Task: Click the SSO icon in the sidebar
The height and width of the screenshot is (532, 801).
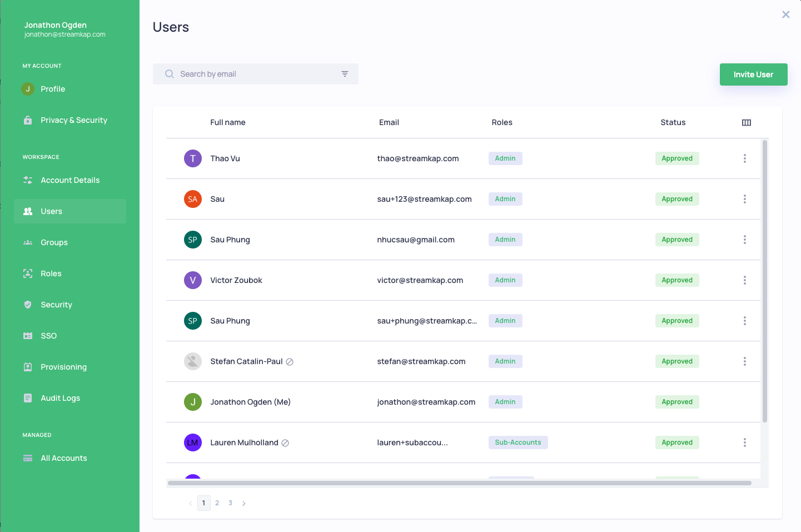Action: (x=27, y=335)
